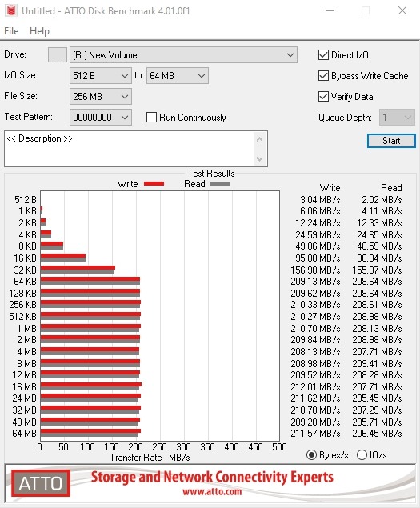420x508 pixels.
Task: Click the Read column header
Action: pos(391,188)
